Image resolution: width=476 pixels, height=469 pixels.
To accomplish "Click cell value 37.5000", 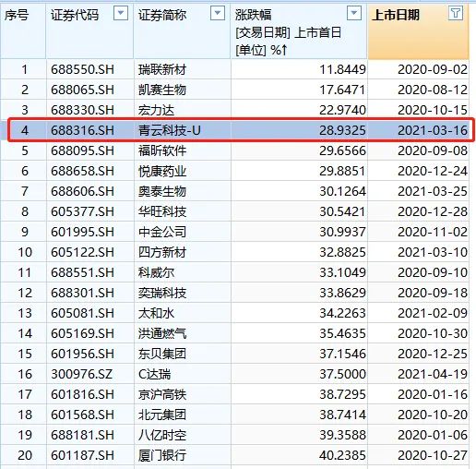I will pos(342,374).
